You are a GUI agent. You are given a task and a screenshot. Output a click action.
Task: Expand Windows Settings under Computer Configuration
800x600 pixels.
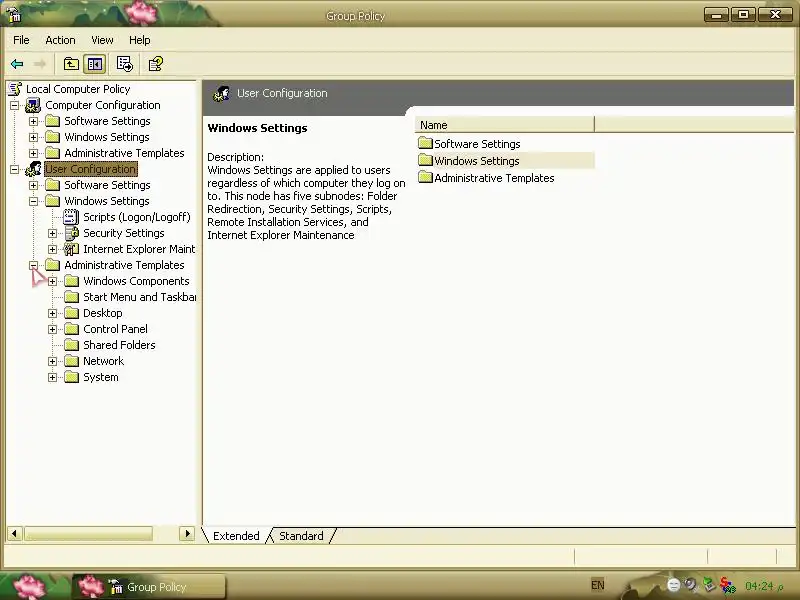coord(33,137)
